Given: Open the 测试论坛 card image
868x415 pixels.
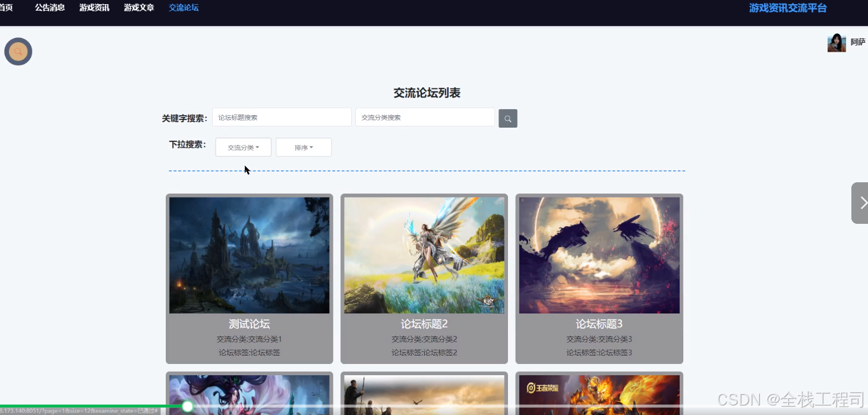Looking at the screenshot, I should (250, 255).
